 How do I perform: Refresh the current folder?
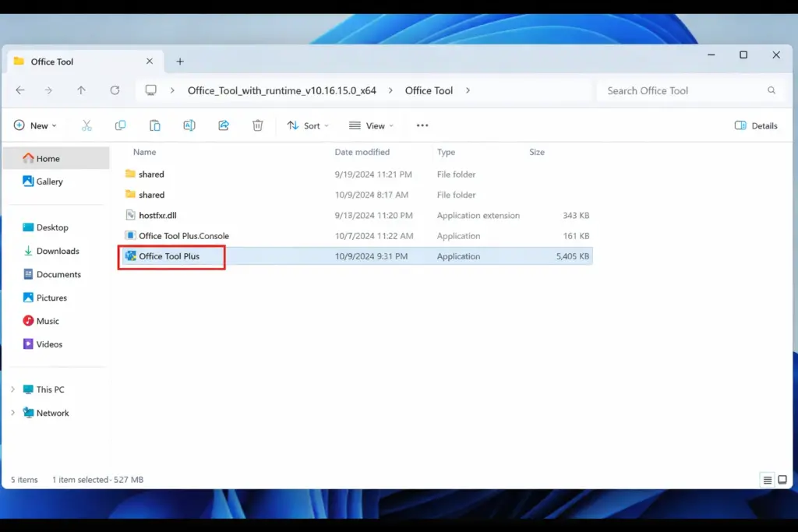pos(115,90)
